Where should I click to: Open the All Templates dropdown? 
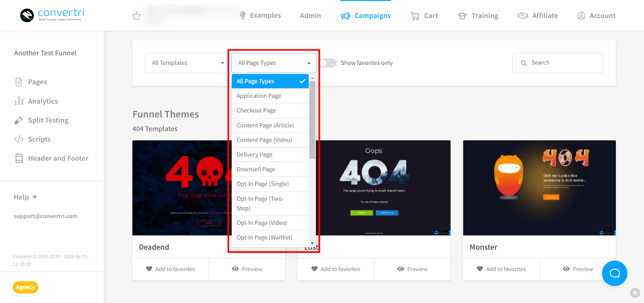pyautogui.click(x=187, y=63)
